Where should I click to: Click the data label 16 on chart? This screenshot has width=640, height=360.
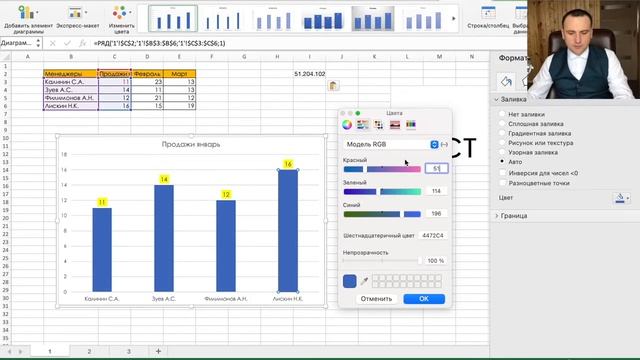(288, 164)
